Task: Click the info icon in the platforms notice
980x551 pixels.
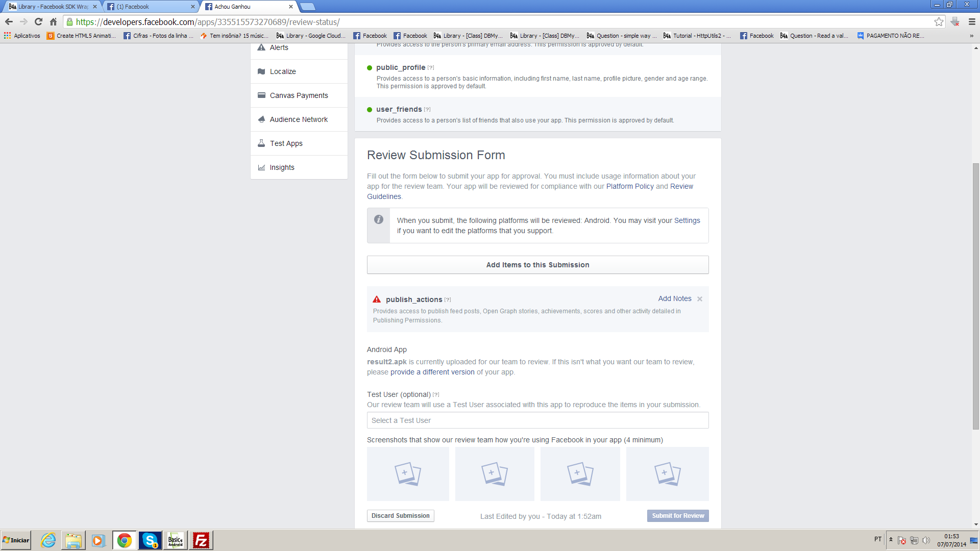Action: 379,219
